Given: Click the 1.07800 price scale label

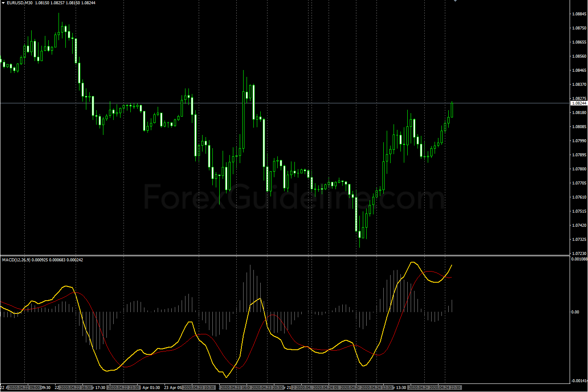Looking at the screenshot, I should pos(579,169).
